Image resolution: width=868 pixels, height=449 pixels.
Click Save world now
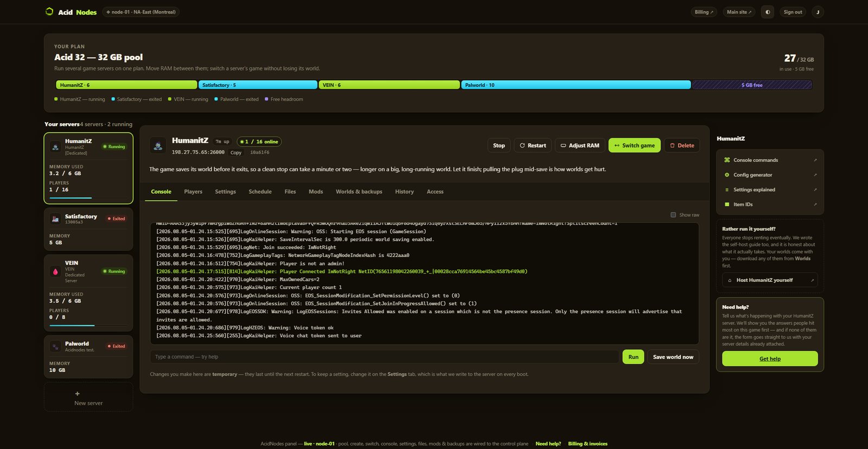click(673, 357)
